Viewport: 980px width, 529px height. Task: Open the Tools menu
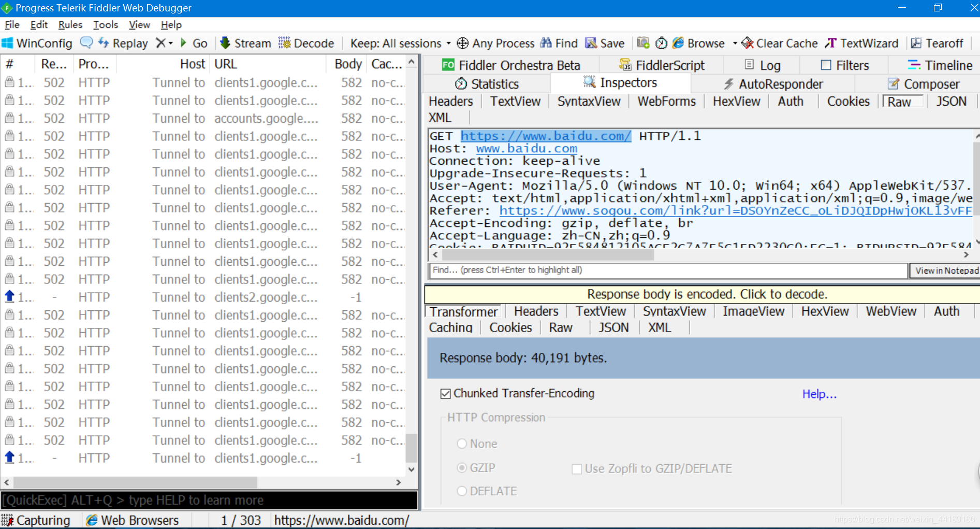click(x=106, y=25)
